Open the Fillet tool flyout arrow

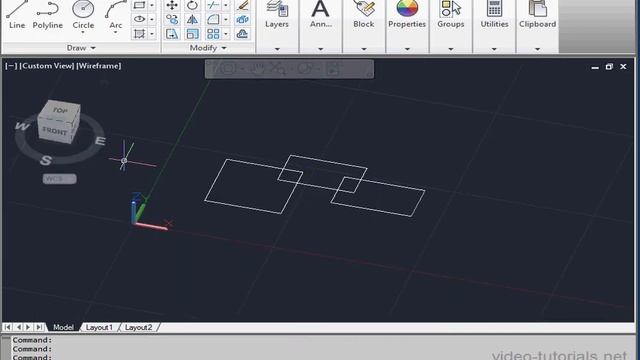(226, 19)
